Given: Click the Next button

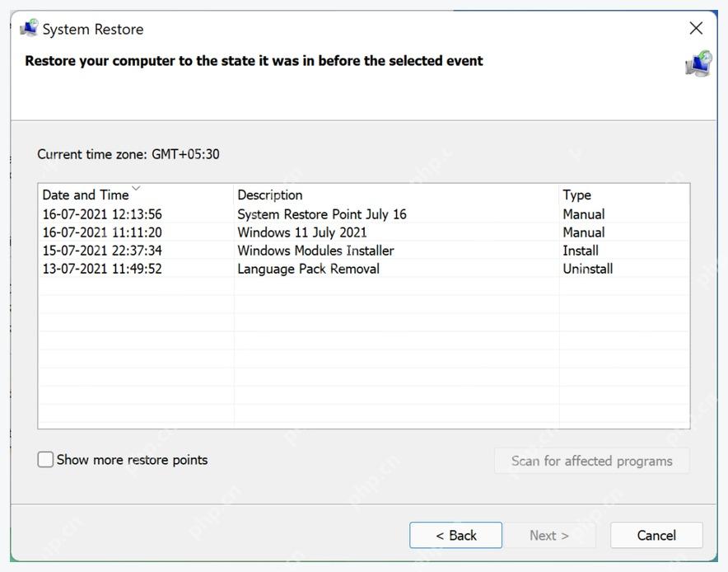Looking at the screenshot, I should pos(550,535).
